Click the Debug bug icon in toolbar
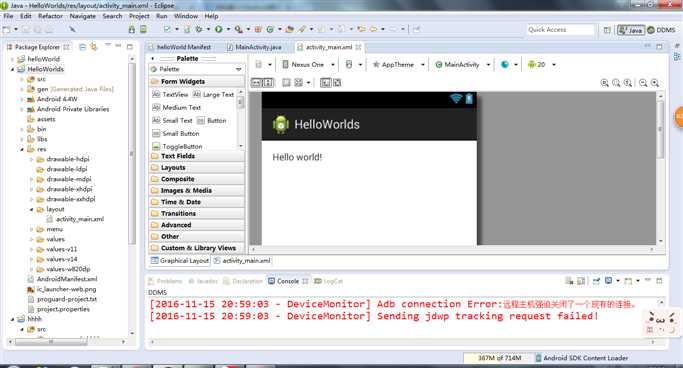683x368 pixels. pos(199,29)
